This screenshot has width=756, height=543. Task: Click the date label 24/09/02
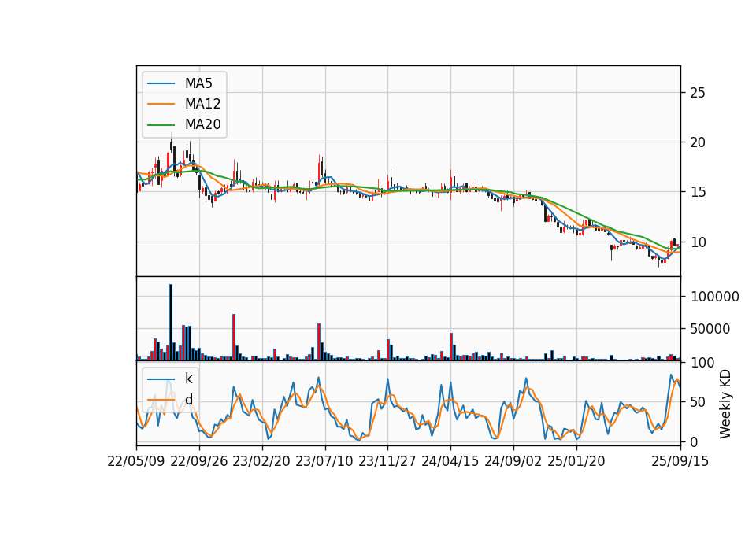pyautogui.click(x=513, y=461)
